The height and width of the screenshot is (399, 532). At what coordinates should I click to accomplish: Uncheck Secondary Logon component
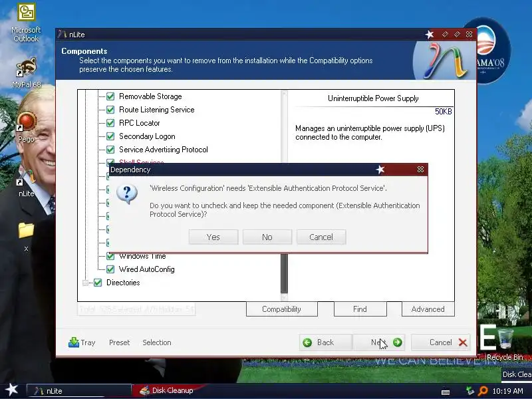[110, 136]
